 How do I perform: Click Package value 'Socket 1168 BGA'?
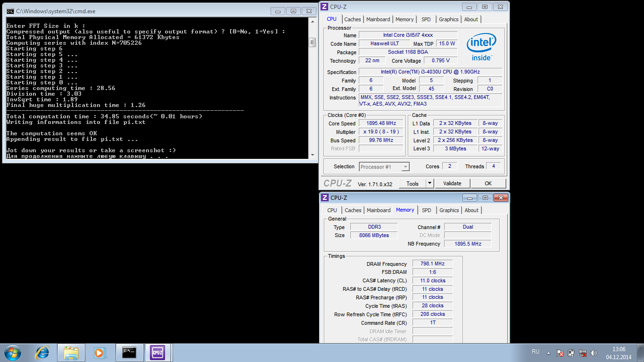click(408, 52)
